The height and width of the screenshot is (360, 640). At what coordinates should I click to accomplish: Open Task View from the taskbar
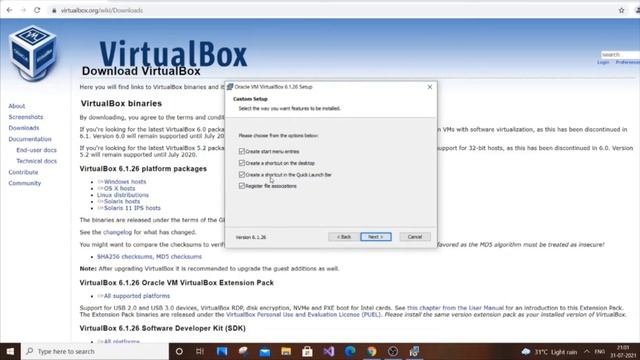[x=200, y=351]
